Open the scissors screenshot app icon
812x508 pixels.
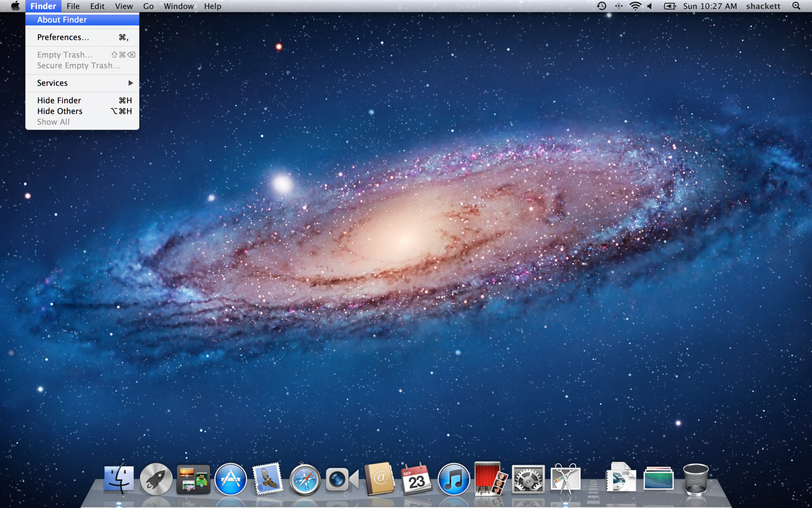[565, 480]
